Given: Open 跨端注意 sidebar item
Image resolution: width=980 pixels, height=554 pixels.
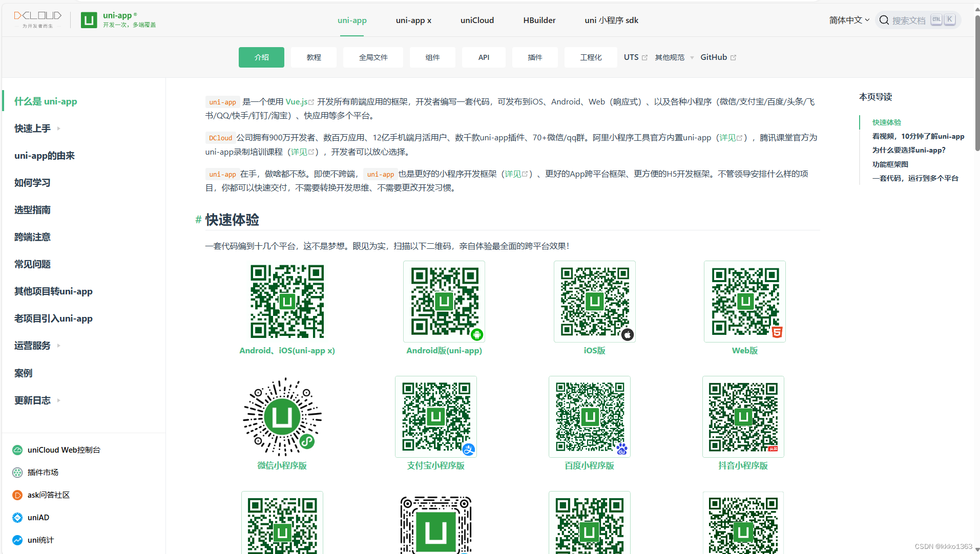Looking at the screenshot, I should pos(32,237).
